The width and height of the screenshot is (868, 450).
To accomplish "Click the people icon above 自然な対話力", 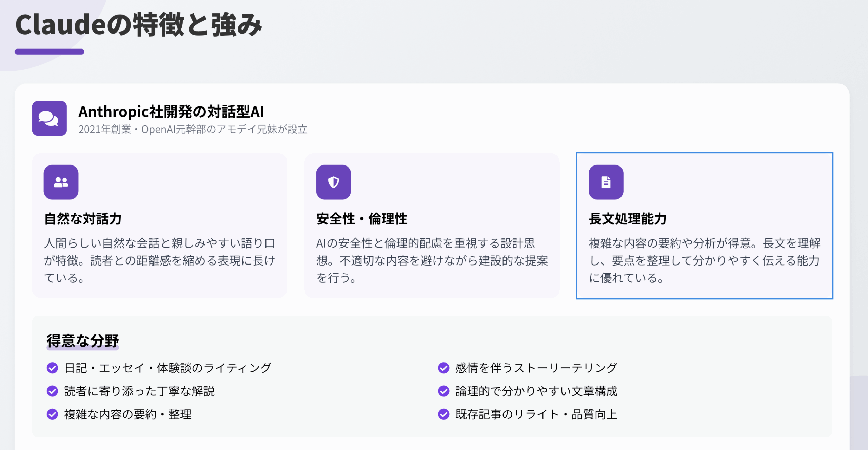I will pos(61,182).
